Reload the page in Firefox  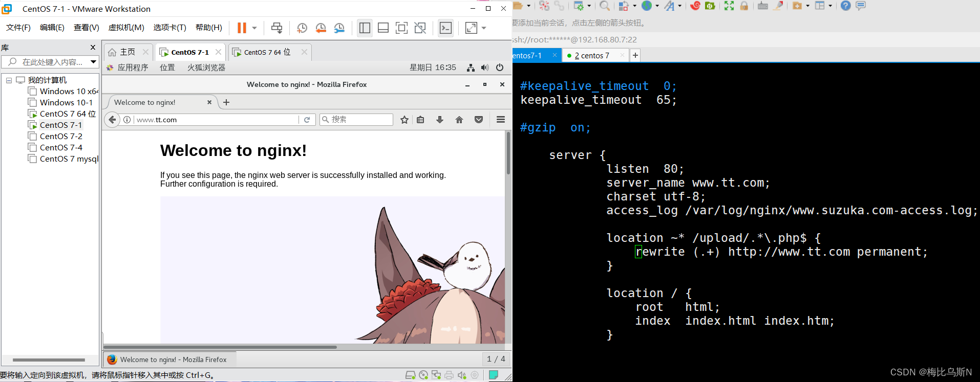pyautogui.click(x=307, y=120)
